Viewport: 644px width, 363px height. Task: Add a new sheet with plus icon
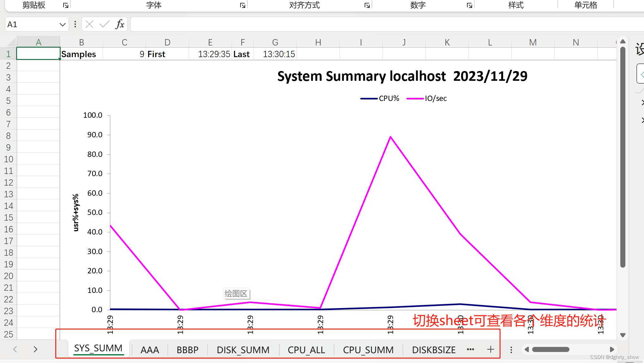(x=490, y=349)
